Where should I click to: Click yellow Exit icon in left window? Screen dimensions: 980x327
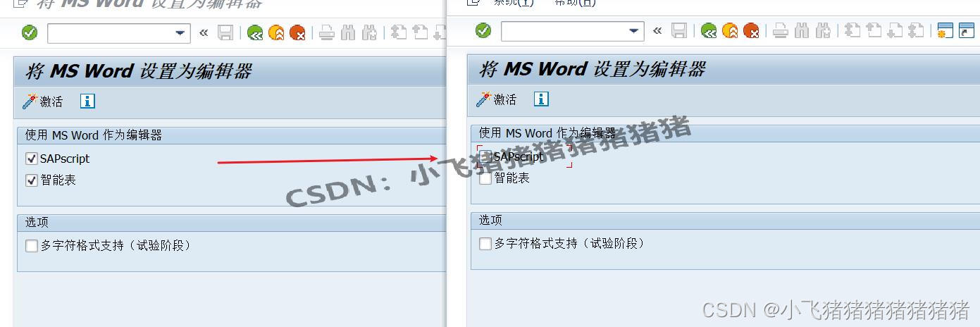tap(276, 32)
